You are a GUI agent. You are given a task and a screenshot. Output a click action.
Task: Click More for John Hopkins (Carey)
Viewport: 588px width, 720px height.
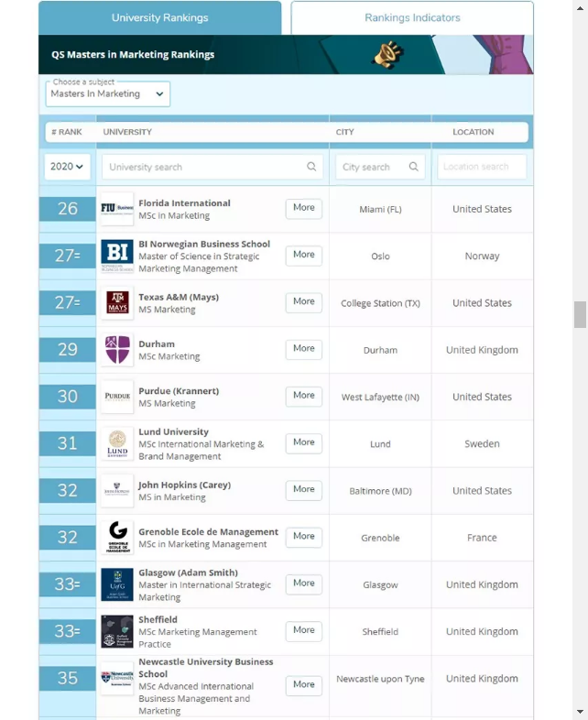pyautogui.click(x=304, y=489)
